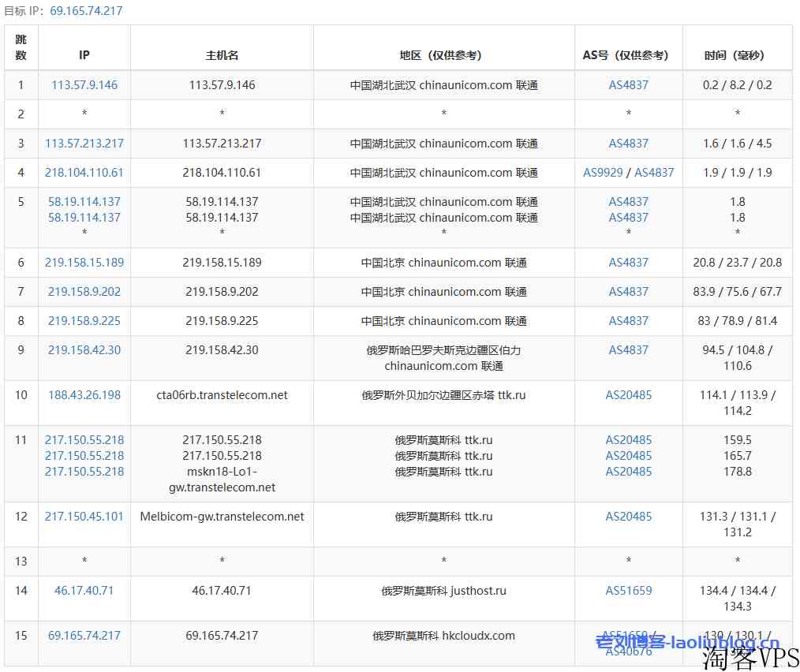Viewport: 800px width, 672px height.
Task: Open IP link 219.158.9.225
Action: pyautogui.click(x=84, y=320)
